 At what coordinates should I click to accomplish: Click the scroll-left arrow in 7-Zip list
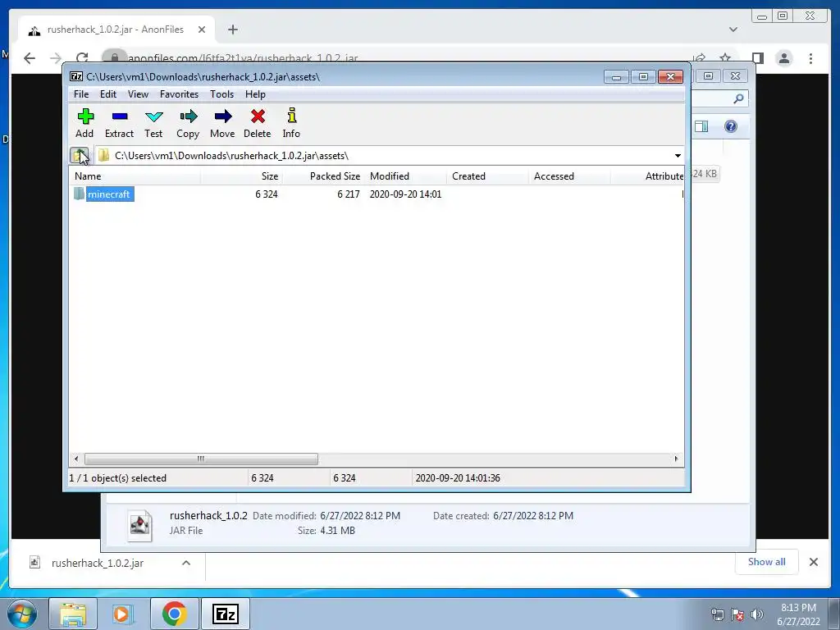coord(76,459)
